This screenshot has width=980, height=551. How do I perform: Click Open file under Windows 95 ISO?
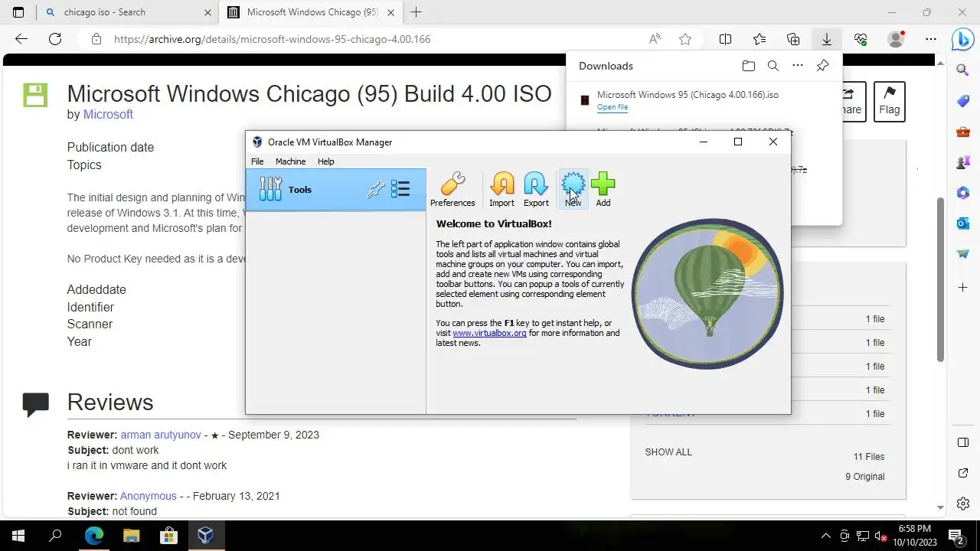(612, 107)
